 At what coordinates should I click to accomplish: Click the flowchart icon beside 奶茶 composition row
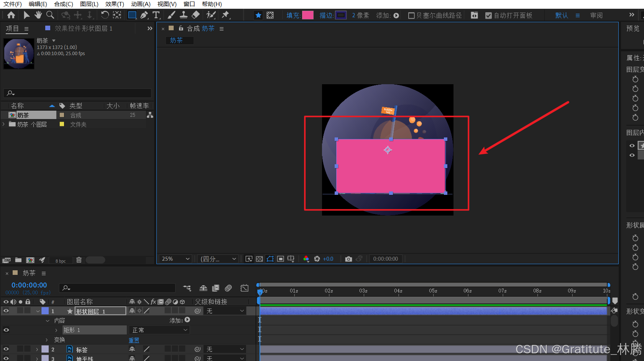(150, 115)
